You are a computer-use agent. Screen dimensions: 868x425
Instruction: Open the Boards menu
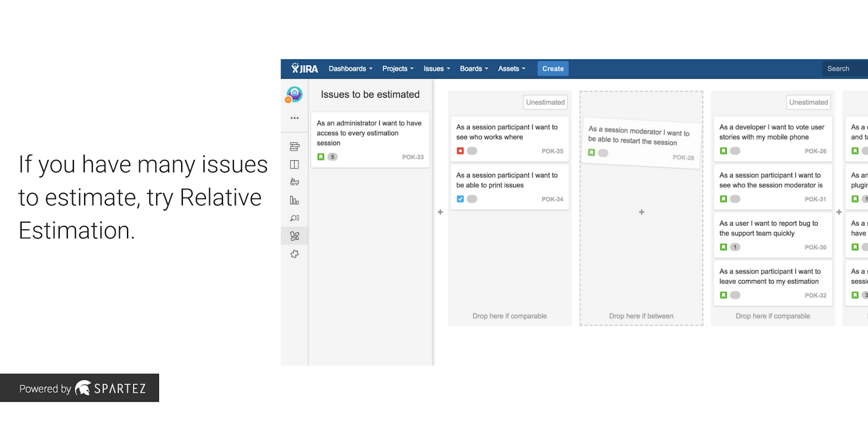(x=474, y=69)
